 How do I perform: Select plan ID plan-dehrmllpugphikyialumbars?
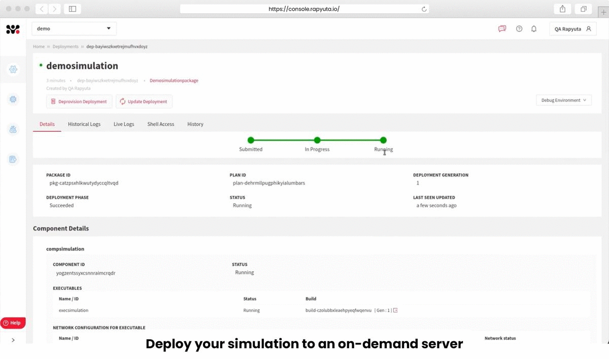coord(269,183)
